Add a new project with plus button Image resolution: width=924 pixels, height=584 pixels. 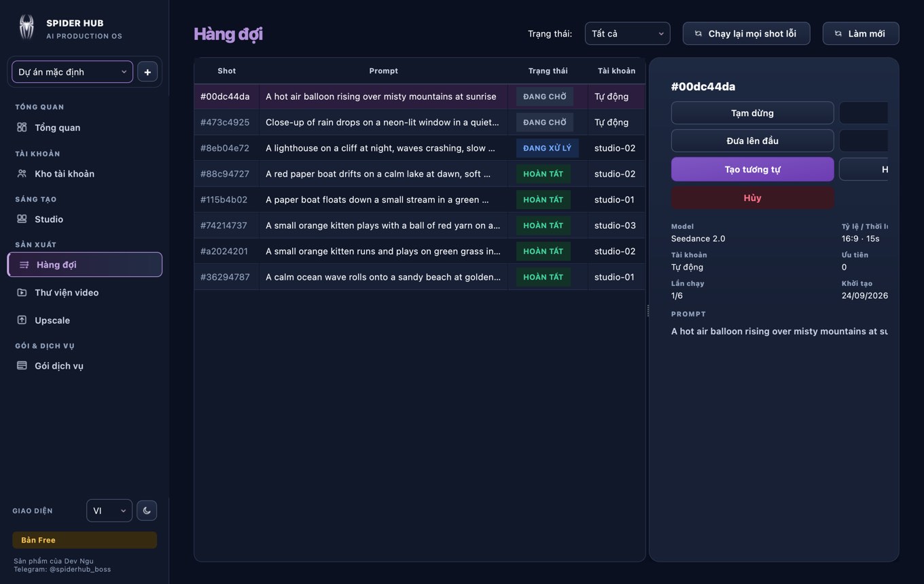point(147,72)
